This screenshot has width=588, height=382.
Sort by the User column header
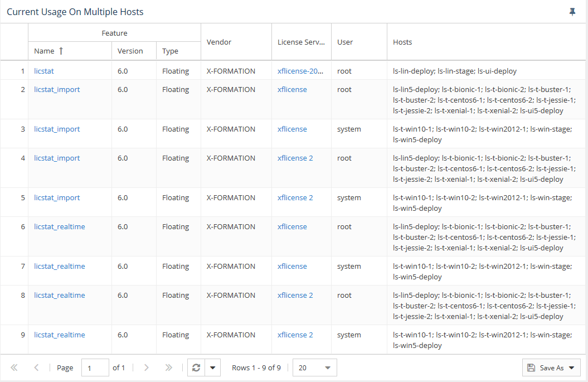click(359, 42)
